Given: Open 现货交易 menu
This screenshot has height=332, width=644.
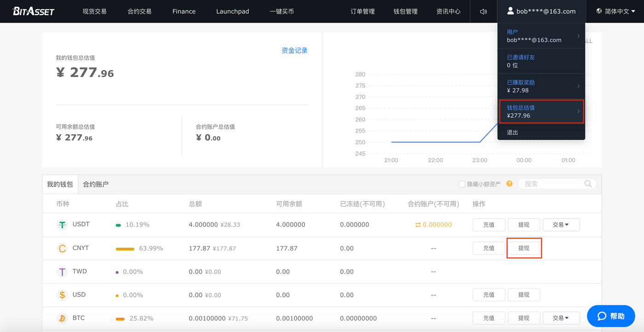Looking at the screenshot, I should [x=95, y=11].
